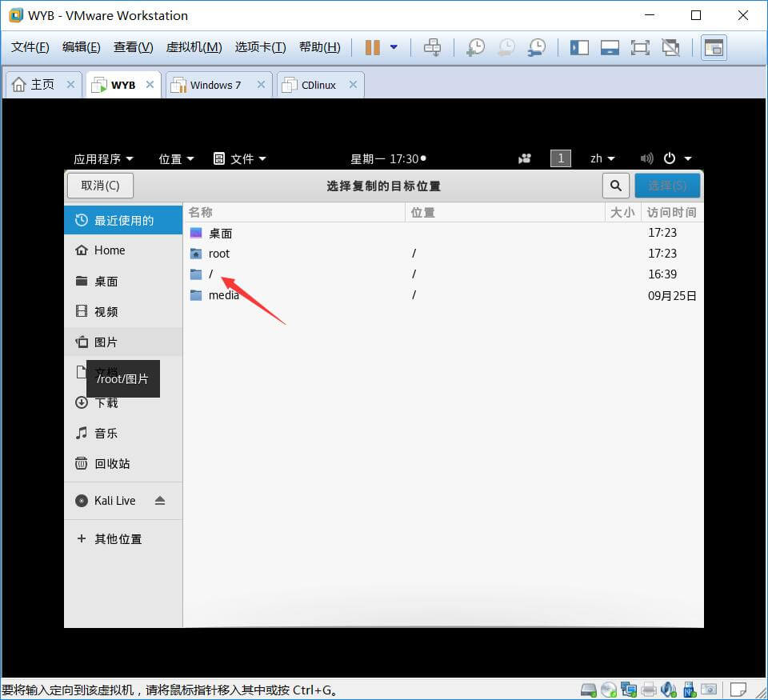Click the take snapshot icon
Image resolution: width=768 pixels, height=700 pixels.
[476, 47]
